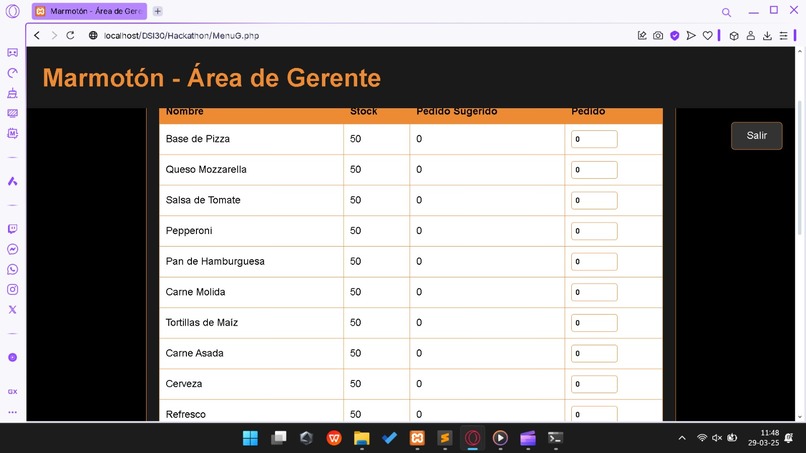Click Pedido input for Carne Asada

click(x=594, y=353)
